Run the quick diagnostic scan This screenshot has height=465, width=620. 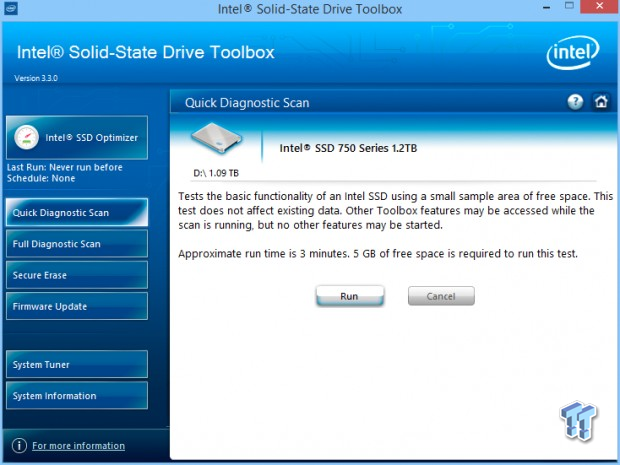(x=350, y=296)
